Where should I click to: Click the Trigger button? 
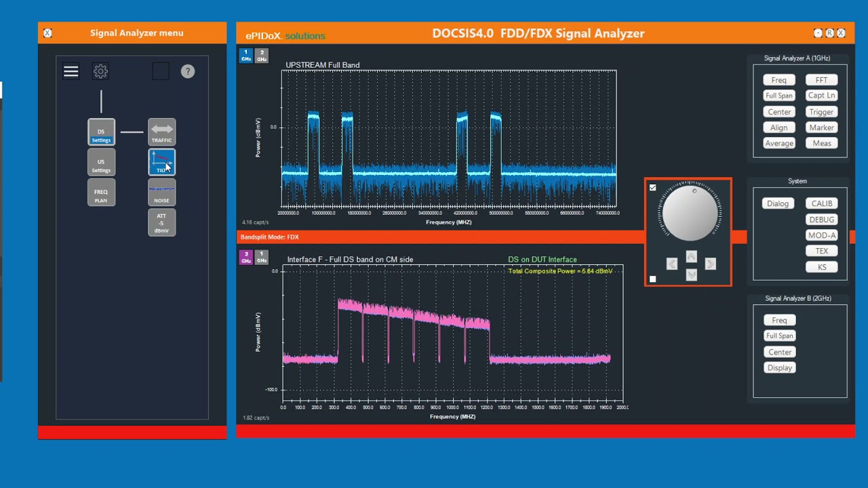(821, 112)
